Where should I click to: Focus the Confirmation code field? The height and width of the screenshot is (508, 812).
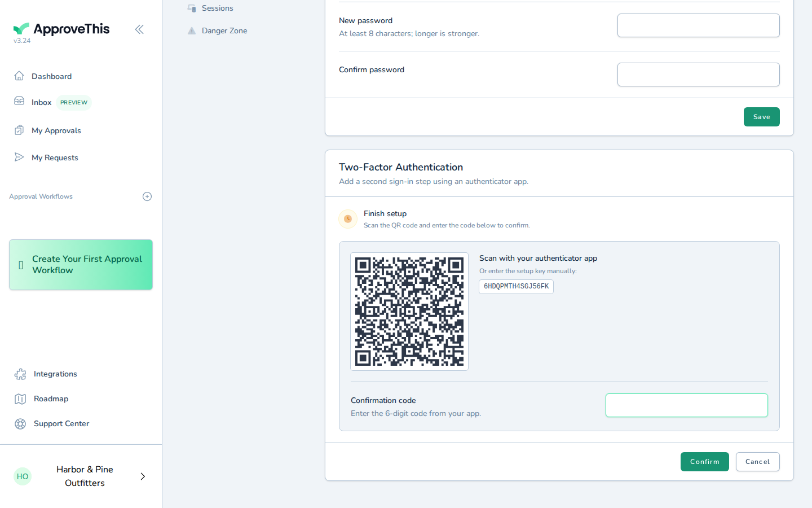click(x=686, y=405)
